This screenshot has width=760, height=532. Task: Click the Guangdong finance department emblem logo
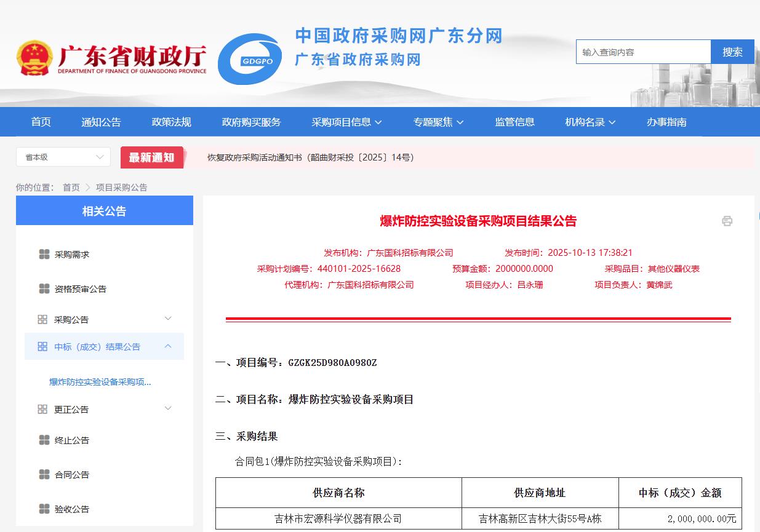(34, 59)
